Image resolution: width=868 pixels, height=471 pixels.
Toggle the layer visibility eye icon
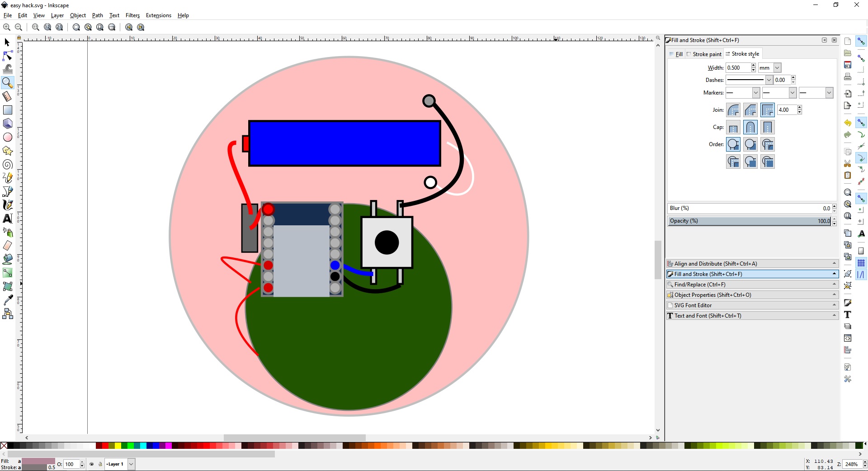point(92,464)
